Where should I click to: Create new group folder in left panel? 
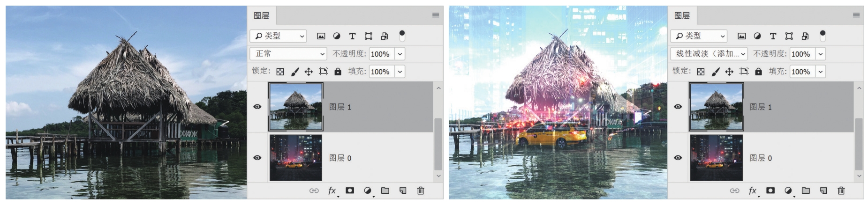(385, 190)
